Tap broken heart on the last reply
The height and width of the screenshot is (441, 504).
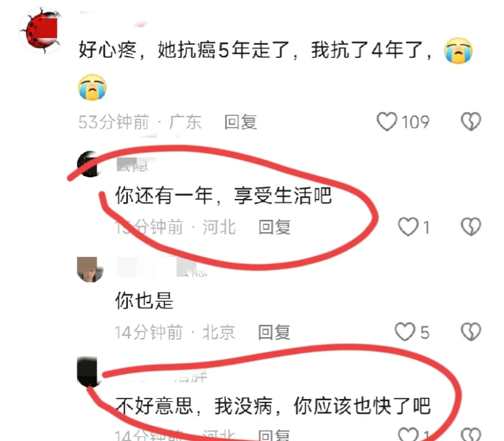pos(471,434)
